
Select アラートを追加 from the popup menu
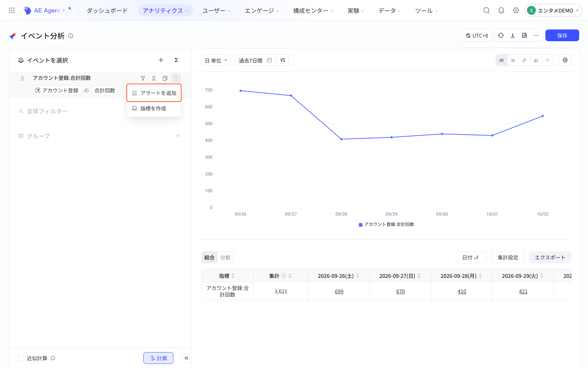click(154, 93)
